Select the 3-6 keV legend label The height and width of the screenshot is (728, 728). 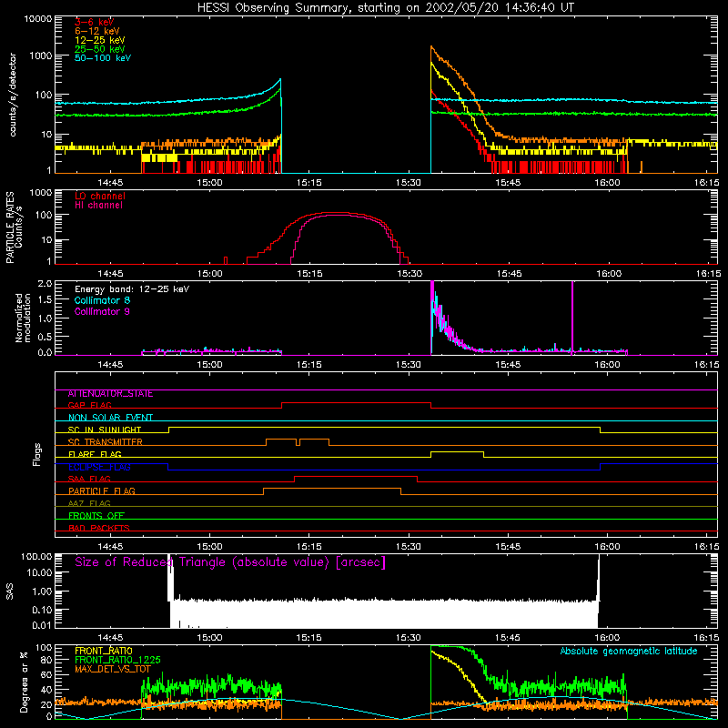tap(94, 22)
